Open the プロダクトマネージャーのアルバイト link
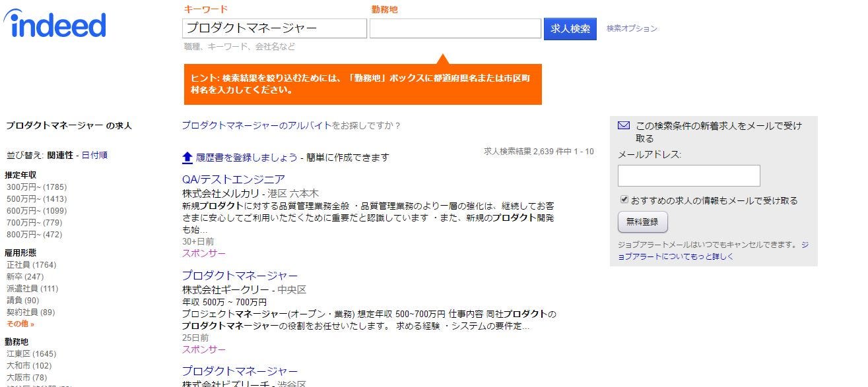Viewport: 868px width, 387px height. (x=257, y=125)
